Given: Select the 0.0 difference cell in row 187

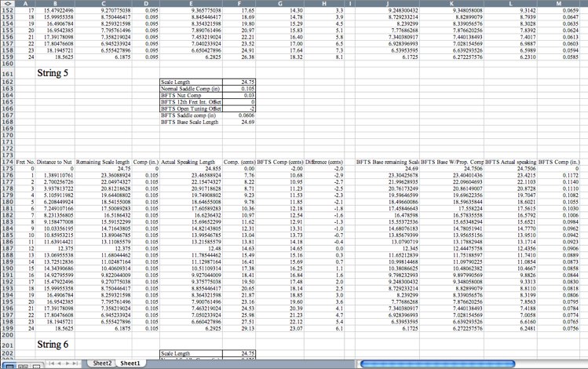Looking at the screenshot, I should pos(324,249).
